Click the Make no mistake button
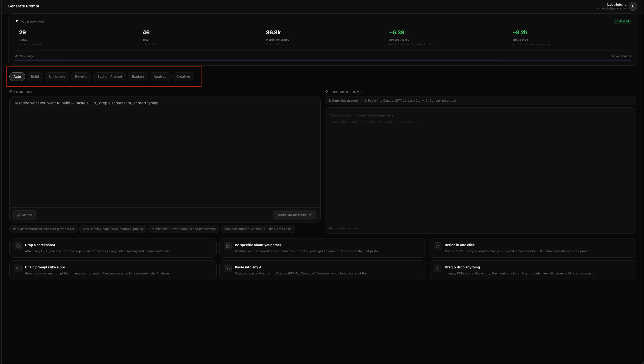The width and height of the screenshot is (644, 364). coord(294,215)
